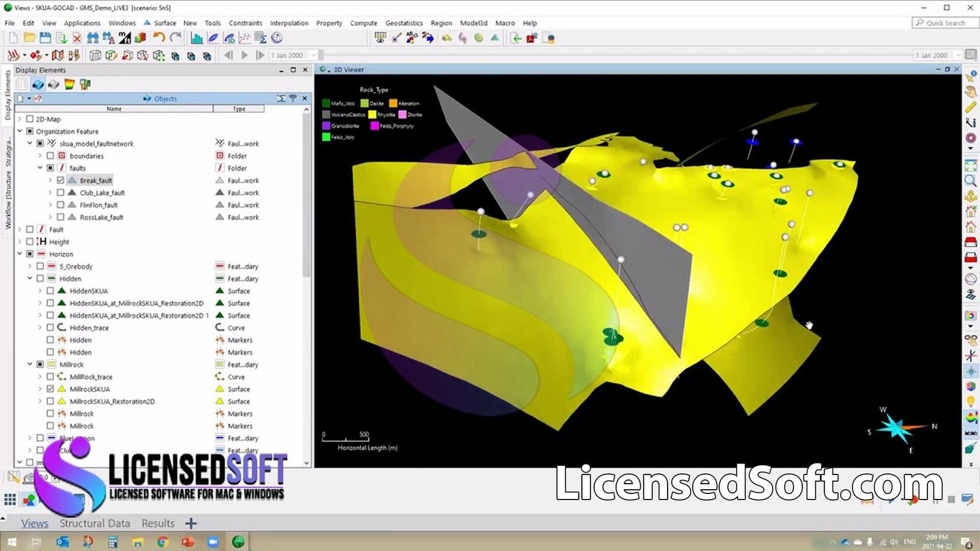Click the map fold icon in second toolbar
The height and width of the screenshot is (551, 980).
tap(58, 55)
